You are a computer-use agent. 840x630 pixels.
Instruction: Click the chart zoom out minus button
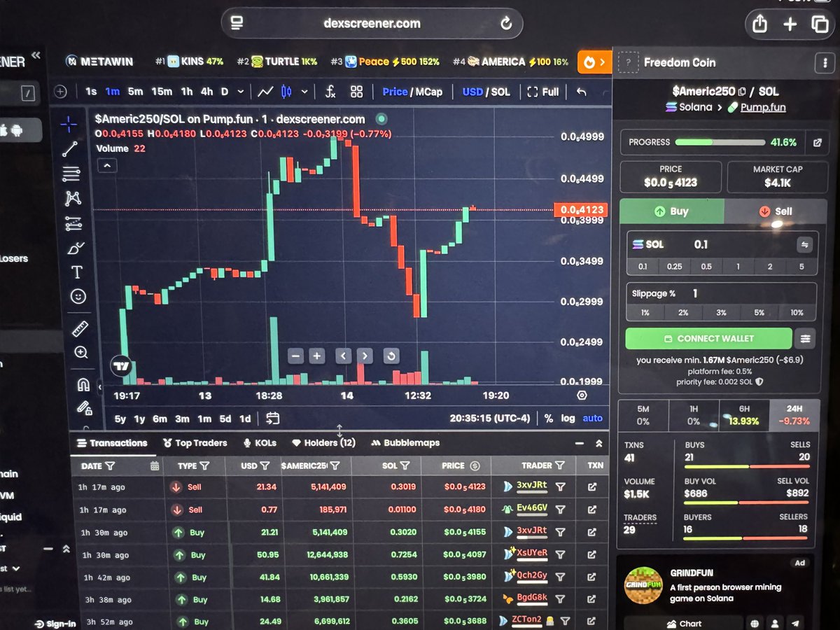[295, 356]
